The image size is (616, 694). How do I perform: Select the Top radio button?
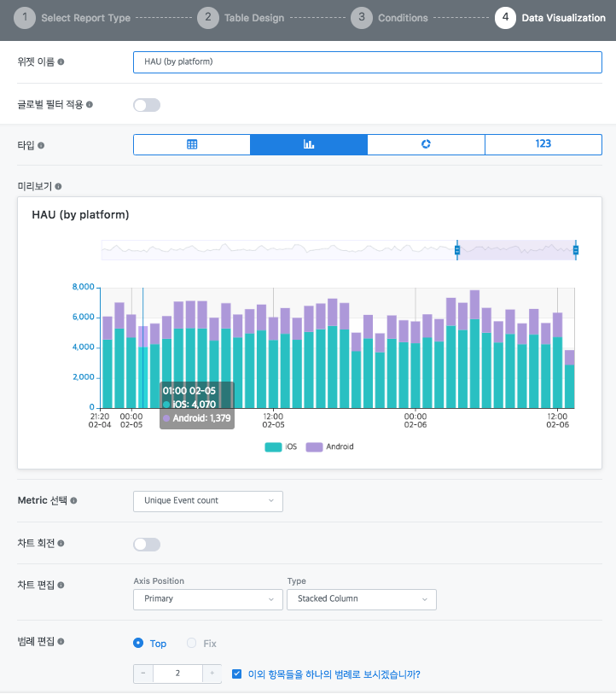coord(138,643)
